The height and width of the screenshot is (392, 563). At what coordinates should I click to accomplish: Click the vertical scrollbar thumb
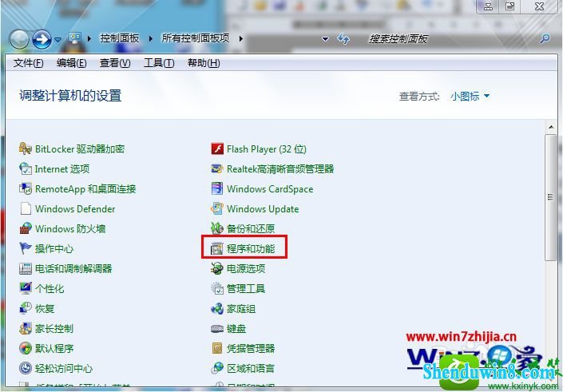point(550,197)
